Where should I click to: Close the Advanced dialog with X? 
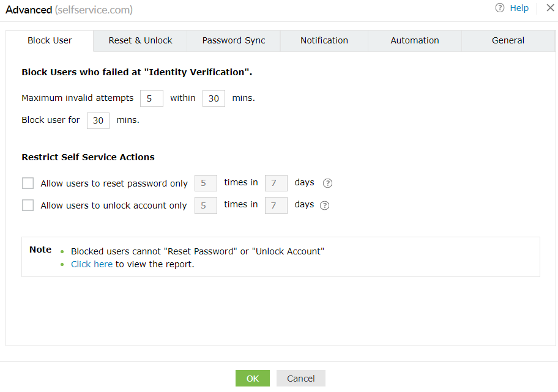550,8
